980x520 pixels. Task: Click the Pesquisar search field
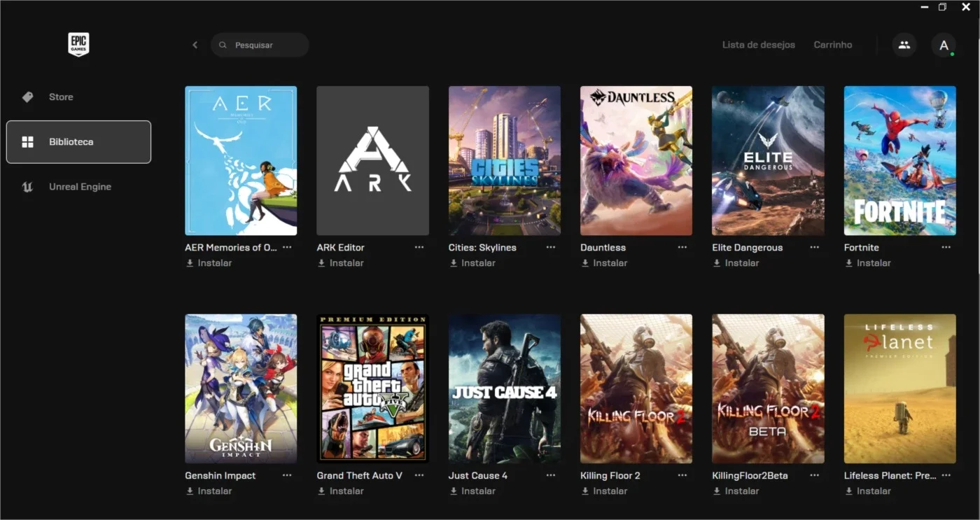(260, 45)
